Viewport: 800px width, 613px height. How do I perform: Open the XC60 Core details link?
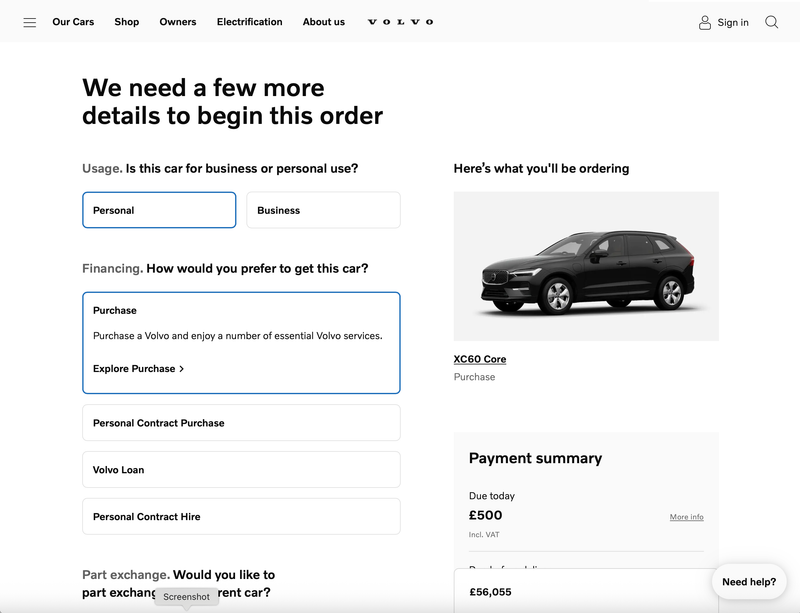tap(478, 358)
